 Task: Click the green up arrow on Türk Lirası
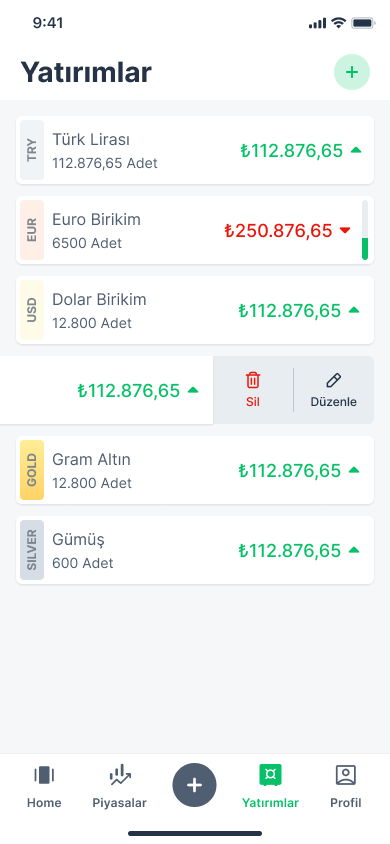[356, 150]
